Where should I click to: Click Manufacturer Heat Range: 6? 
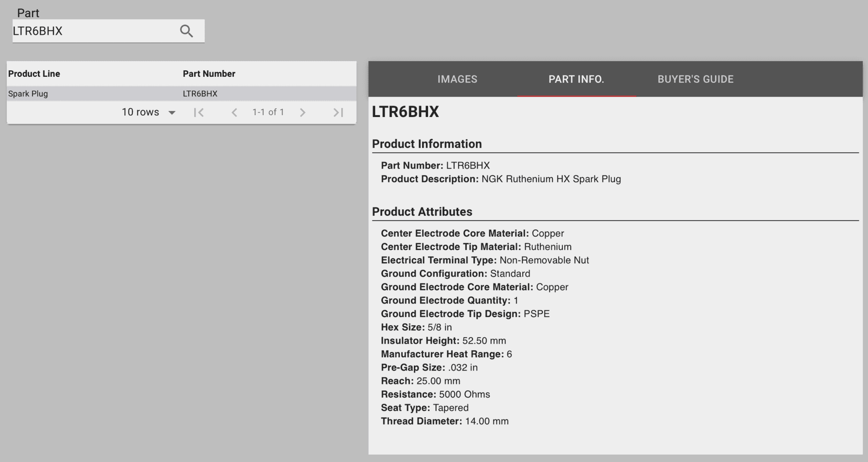coord(446,354)
